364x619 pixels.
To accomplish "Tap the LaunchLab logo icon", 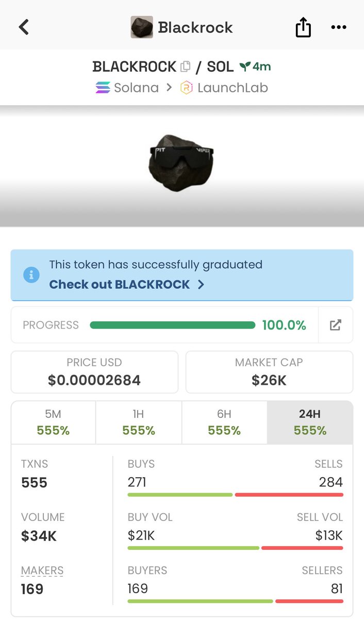I will tap(186, 88).
